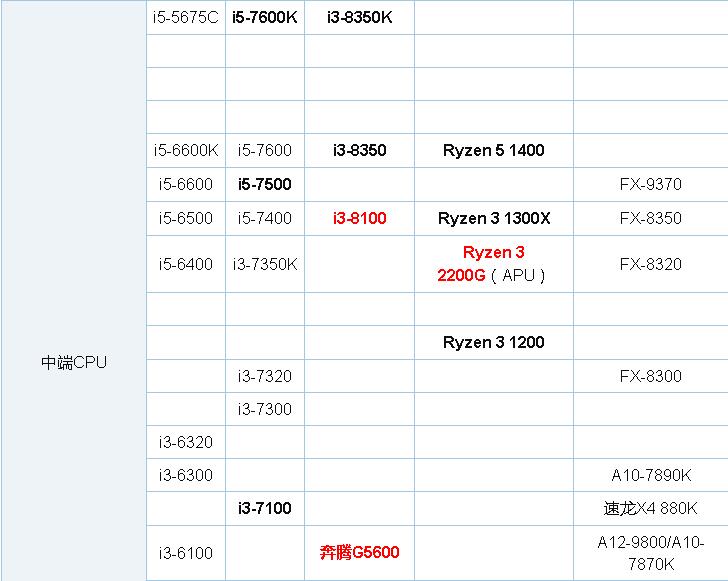Click the red Ryzen 3 2200G text
Viewport: 728px width, 581px height.
tap(493, 264)
